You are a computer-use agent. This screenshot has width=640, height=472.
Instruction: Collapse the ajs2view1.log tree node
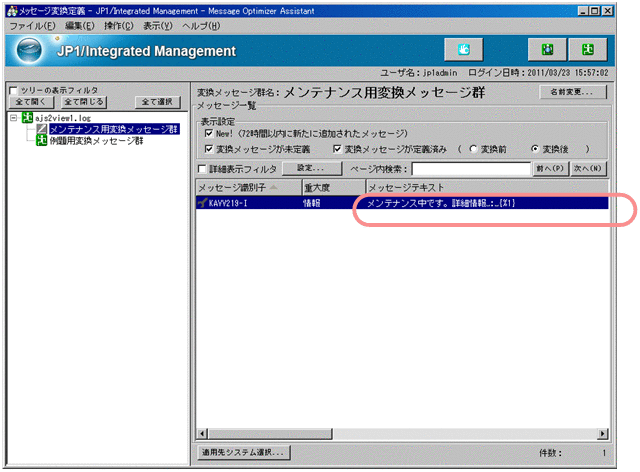click(x=12, y=117)
